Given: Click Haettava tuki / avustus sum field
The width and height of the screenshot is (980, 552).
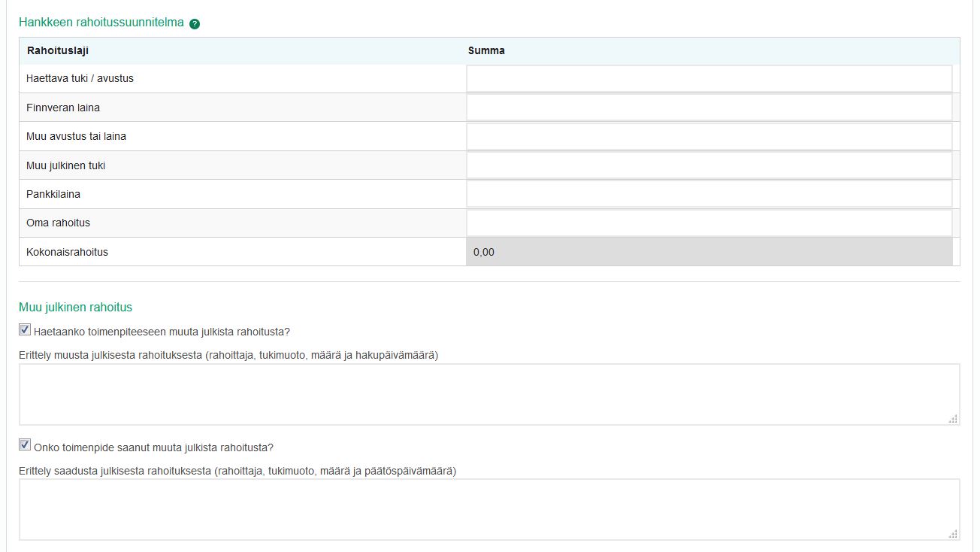Looking at the screenshot, I should [x=709, y=79].
